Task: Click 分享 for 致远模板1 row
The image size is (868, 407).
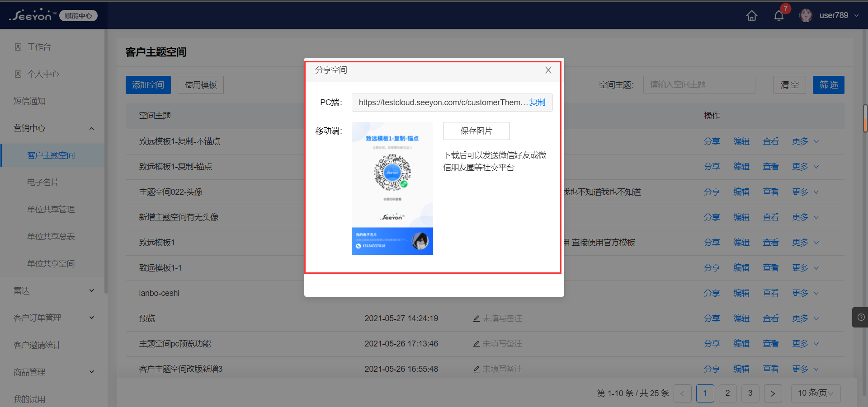Action: (712, 243)
